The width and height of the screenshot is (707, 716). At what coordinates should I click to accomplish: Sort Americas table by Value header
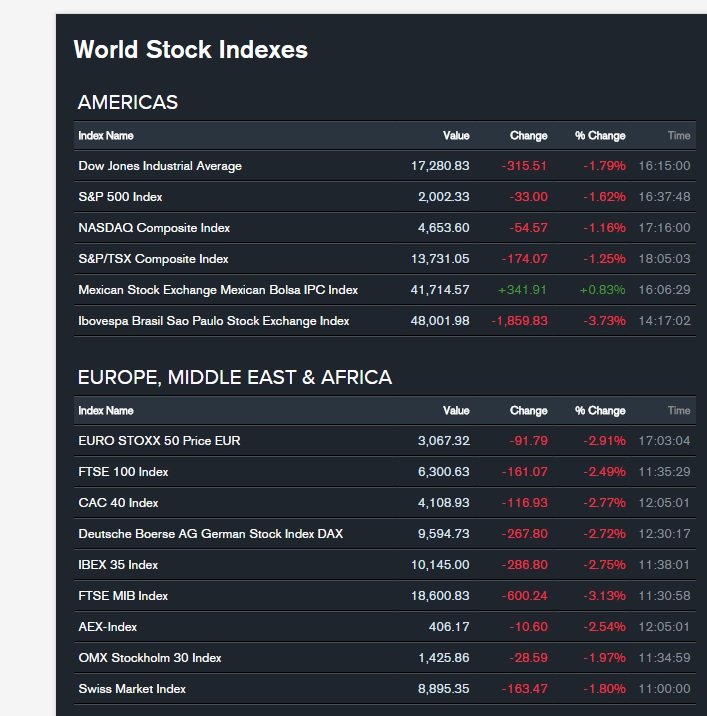click(456, 136)
